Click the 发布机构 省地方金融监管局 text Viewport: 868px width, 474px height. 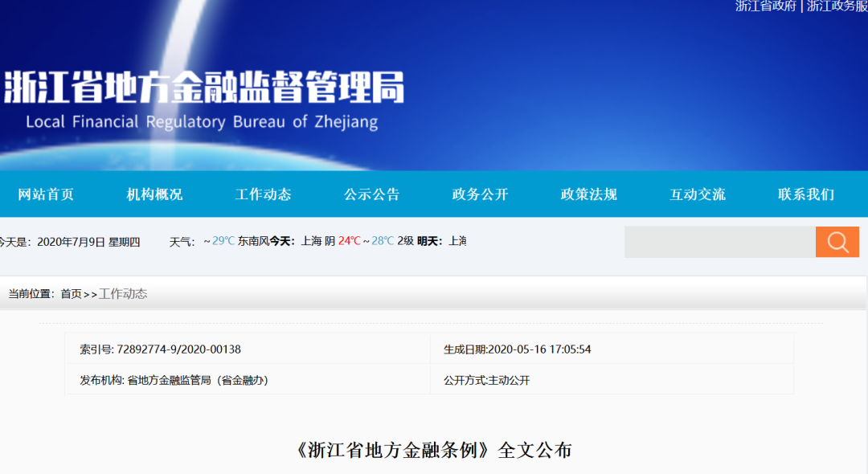tap(174, 380)
